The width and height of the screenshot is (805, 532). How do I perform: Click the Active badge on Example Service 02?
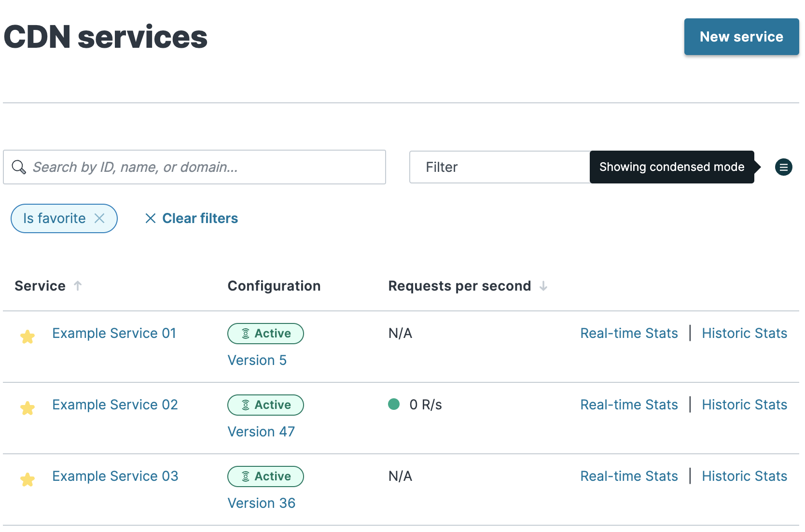[x=265, y=405]
